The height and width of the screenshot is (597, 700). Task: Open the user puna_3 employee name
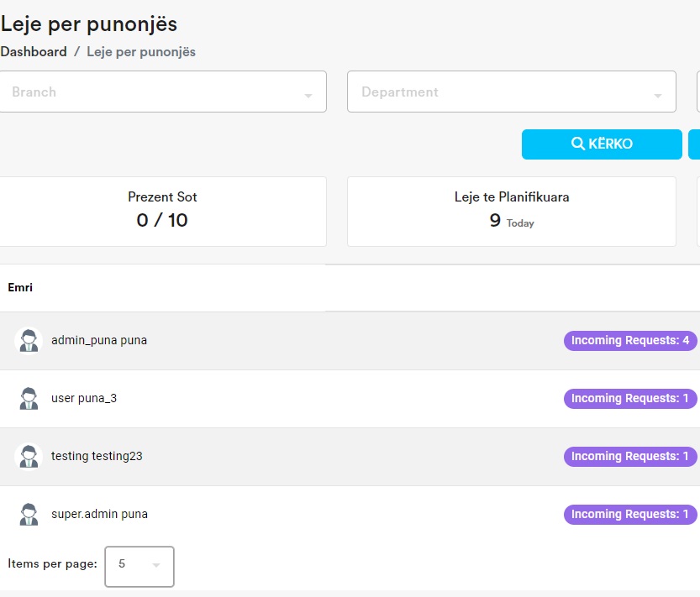[84, 399]
